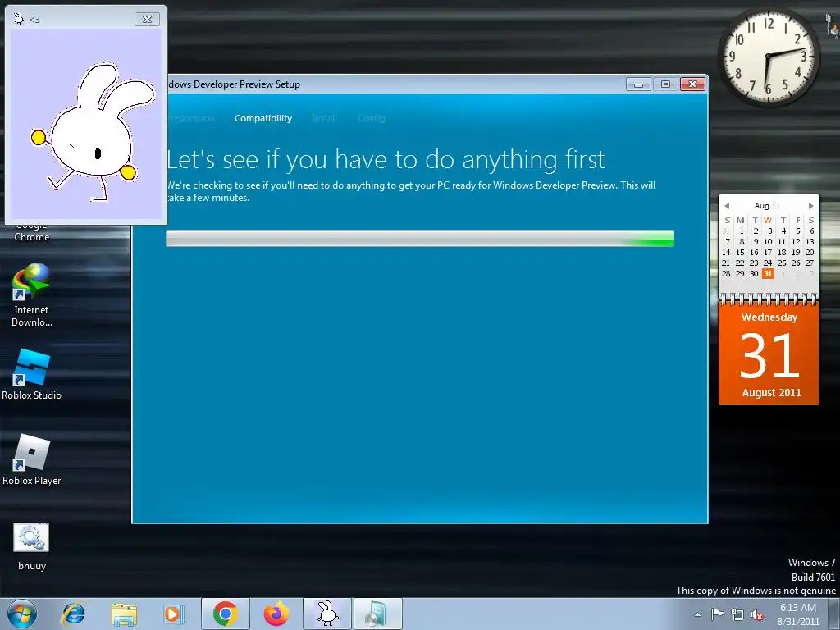Switch to the Setup disc taskbar button
The width and height of the screenshot is (840, 630).
pos(377,614)
